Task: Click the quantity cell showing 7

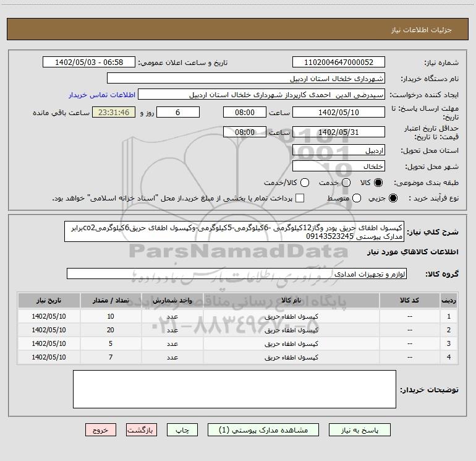Action: 111,358
